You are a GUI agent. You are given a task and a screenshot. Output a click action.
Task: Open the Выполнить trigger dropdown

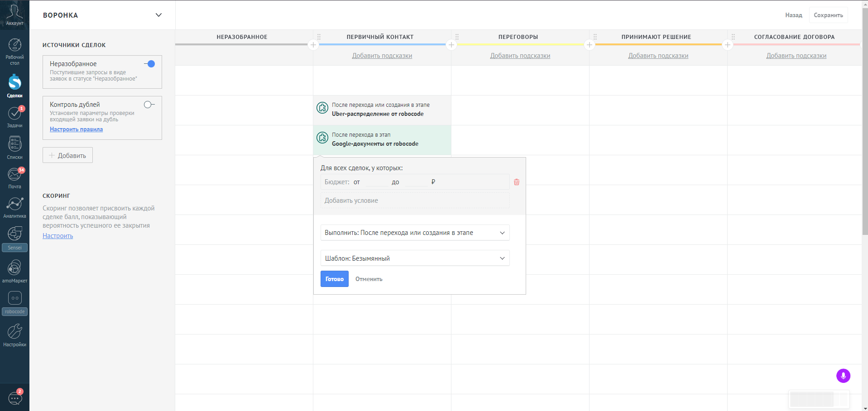click(x=415, y=233)
